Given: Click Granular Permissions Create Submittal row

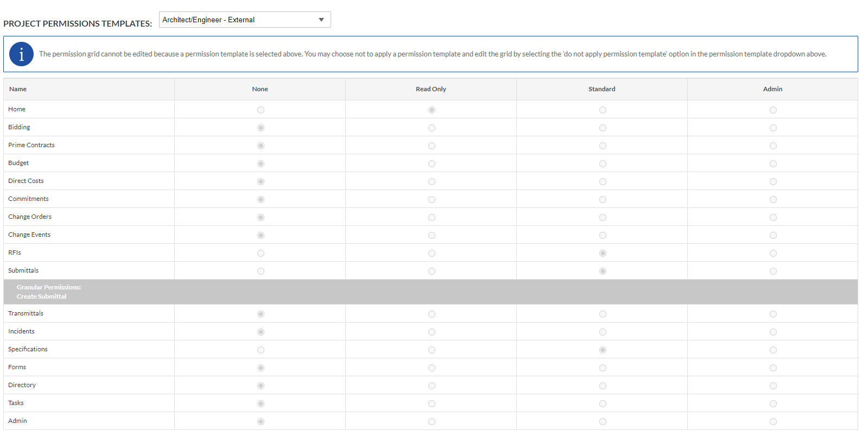Looking at the screenshot, I should tap(430, 292).
